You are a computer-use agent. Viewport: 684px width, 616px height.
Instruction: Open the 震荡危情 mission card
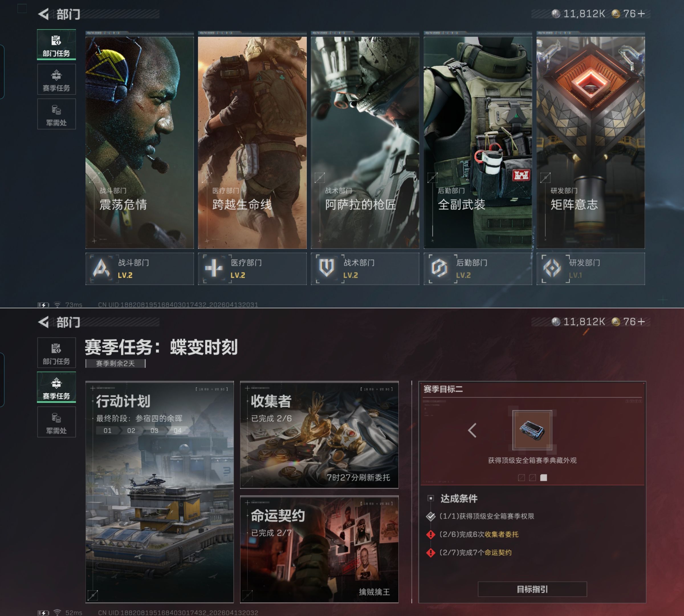pyautogui.click(x=139, y=142)
